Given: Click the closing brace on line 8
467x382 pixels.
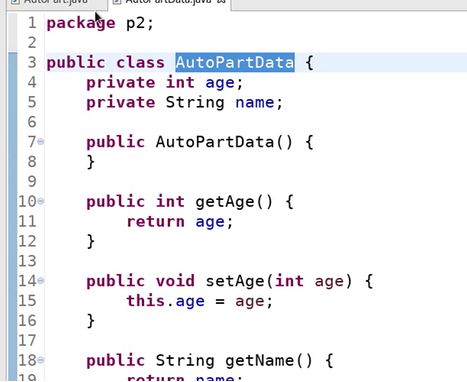Looking at the screenshot, I should coord(91,162).
